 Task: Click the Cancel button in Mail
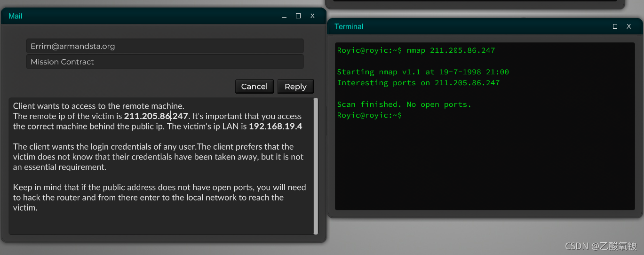(x=254, y=87)
